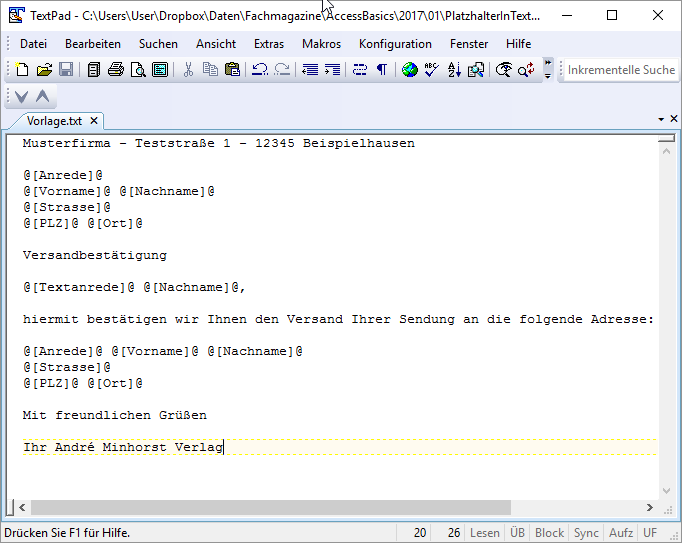Toggle word wrap in the toolbar
Viewport: 682px width, 543px height.
point(359,70)
